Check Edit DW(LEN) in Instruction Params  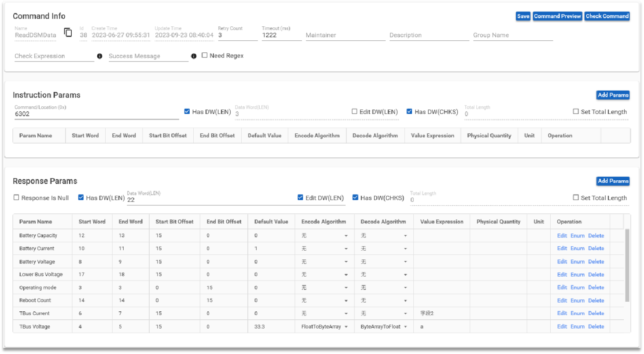point(354,112)
